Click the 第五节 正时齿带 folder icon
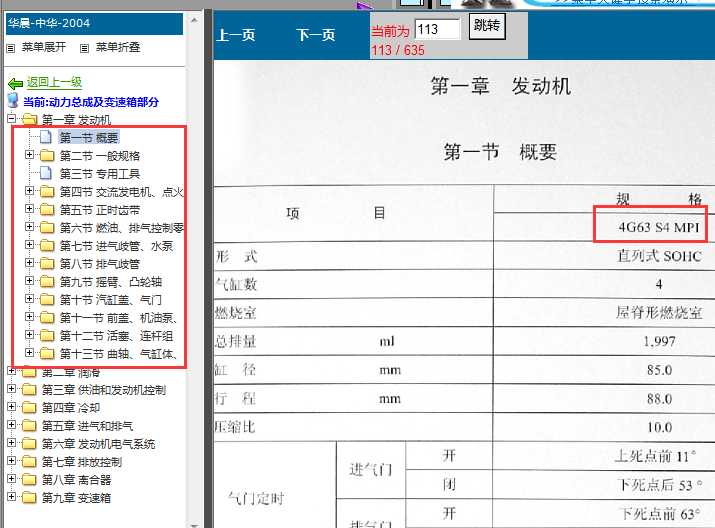 (x=47, y=210)
